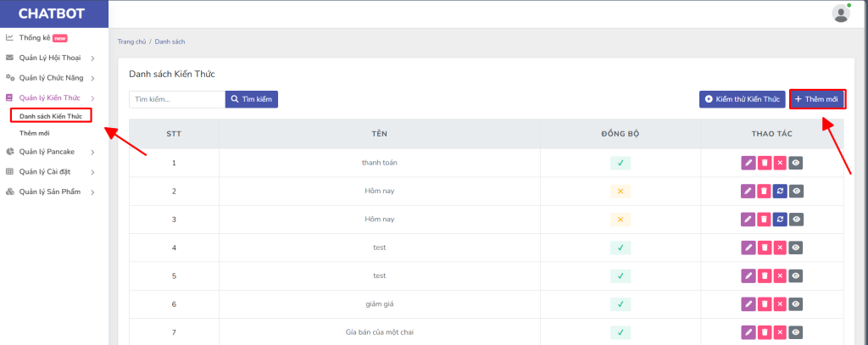Click the pencil icon for "Giá bán của một chai"
The width and height of the screenshot is (868, 345).
click(x=748, y=331)
